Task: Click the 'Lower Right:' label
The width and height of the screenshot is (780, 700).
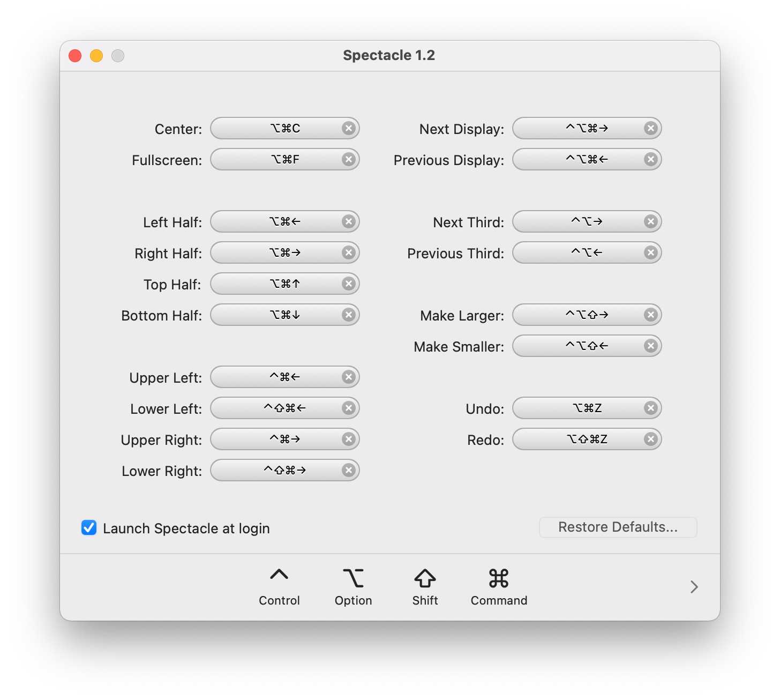Action: [162, 471]
